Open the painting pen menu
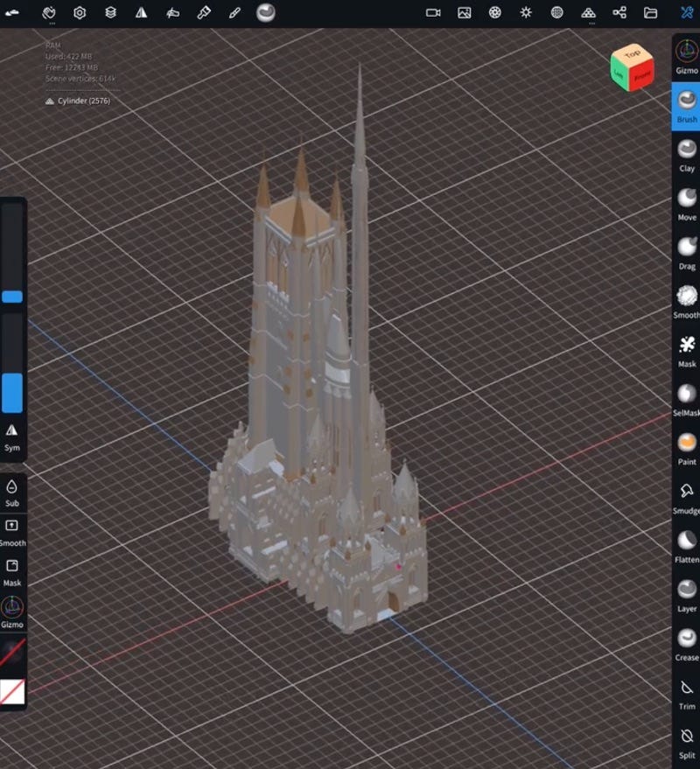Viewport: 700px width, 769px height. [x=204, y=13]
